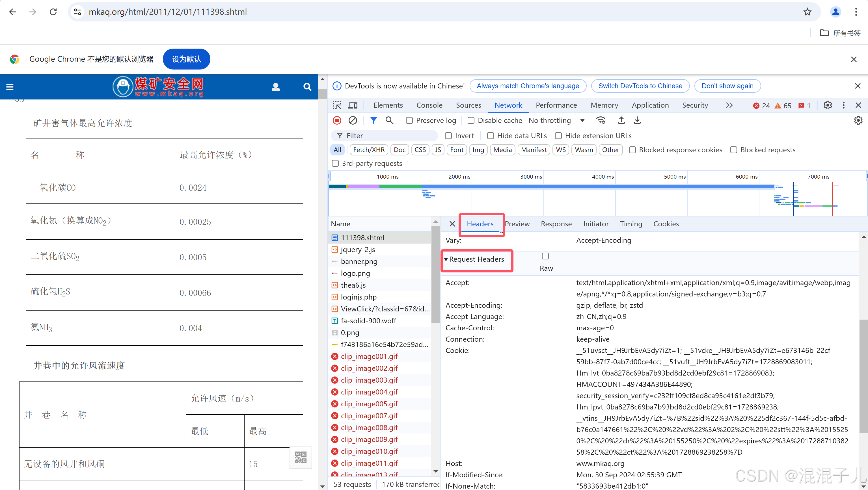
Task: Click Don't show again
Action: click(x=727, y=86)
